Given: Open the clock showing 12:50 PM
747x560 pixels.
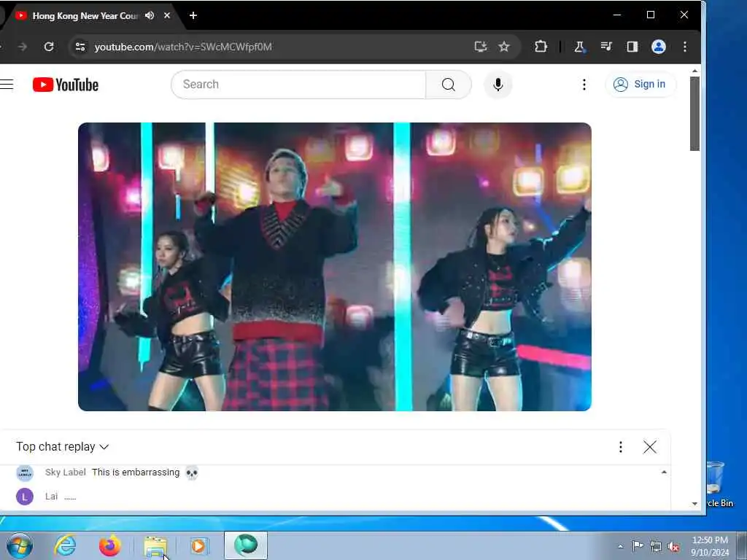Looking at the screenshot, I should pos(710,546).
